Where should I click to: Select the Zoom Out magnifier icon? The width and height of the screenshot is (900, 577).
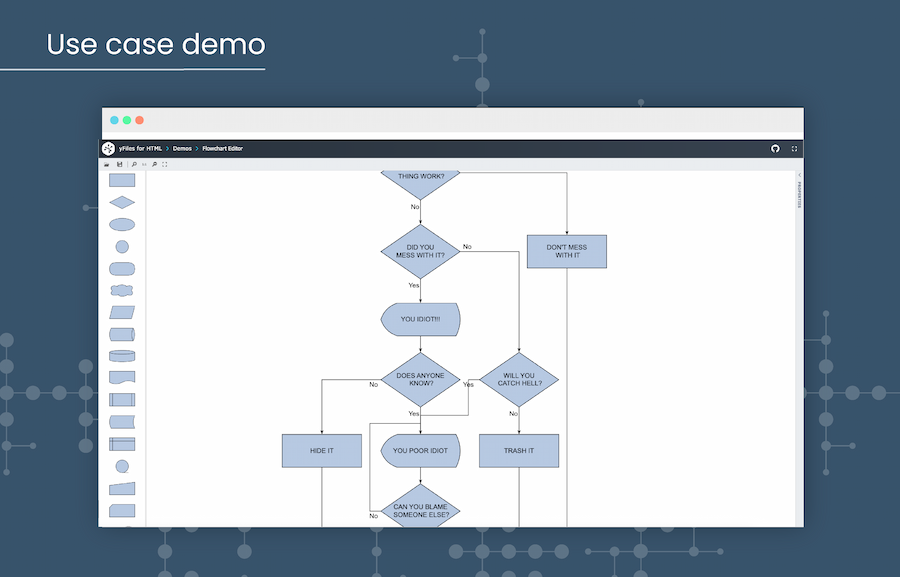(155, 164)
